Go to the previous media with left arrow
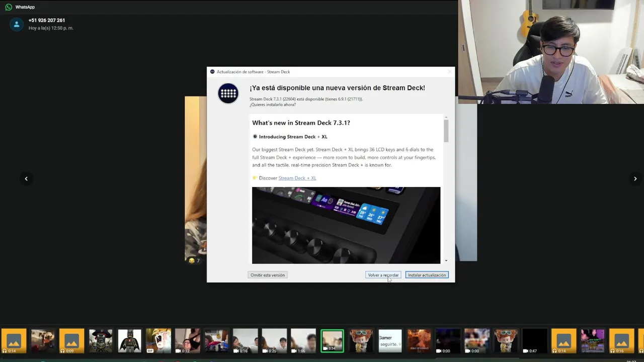Screen dimensions: 644x362 26,178
